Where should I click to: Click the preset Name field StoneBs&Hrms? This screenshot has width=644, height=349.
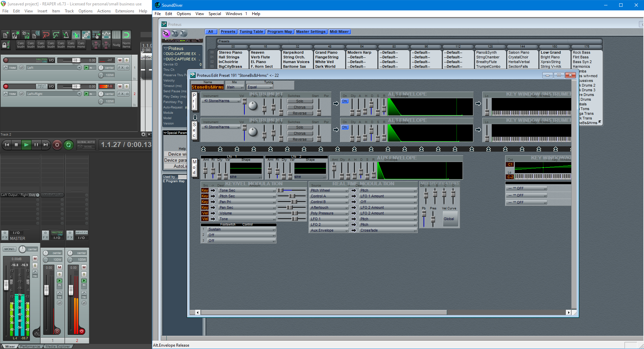[x=207, y=87]
